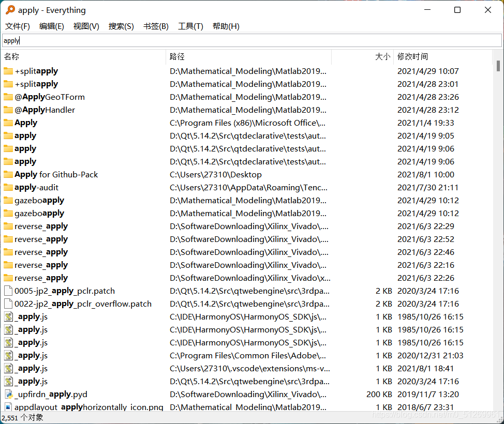Maximize the Everything window

[457, 10]
